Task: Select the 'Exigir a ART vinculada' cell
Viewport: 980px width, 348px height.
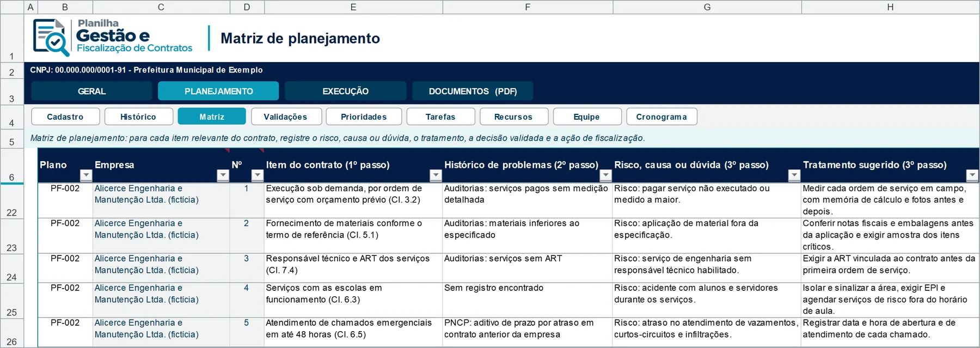Action: click(x=890, y=268)
